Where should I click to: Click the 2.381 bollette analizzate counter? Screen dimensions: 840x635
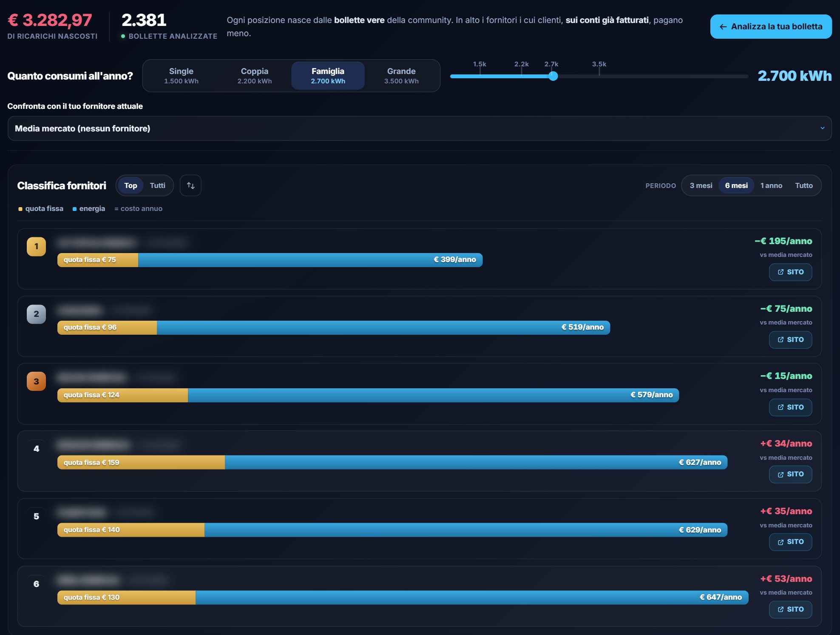[144, 20]
